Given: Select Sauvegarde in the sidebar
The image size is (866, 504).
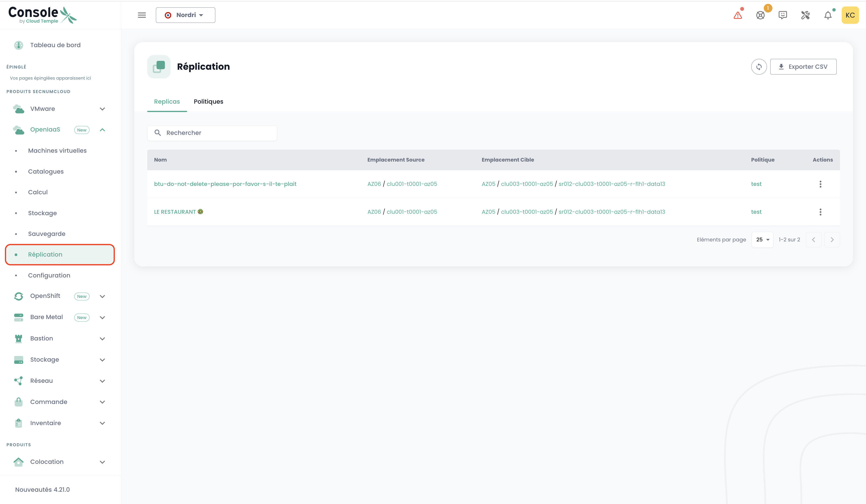Looking at the screenshot, I should point(47,234).
